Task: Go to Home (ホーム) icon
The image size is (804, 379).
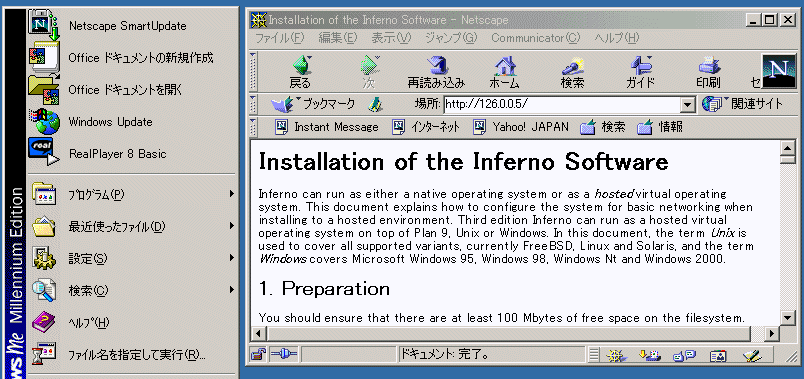Action: click(505, 72)
